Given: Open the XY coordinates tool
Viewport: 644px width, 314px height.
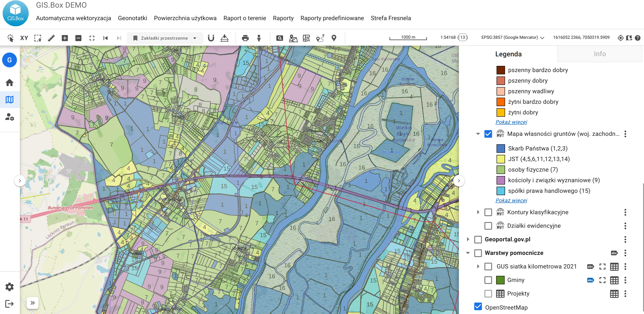Looking at the screenshot, I should click(x=24, y=38).
